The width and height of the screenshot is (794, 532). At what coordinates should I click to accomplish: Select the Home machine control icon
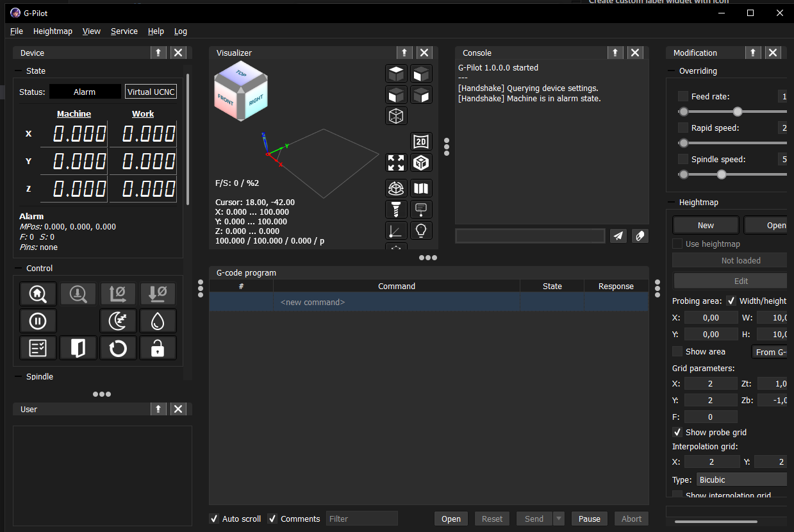pos(38,294)
